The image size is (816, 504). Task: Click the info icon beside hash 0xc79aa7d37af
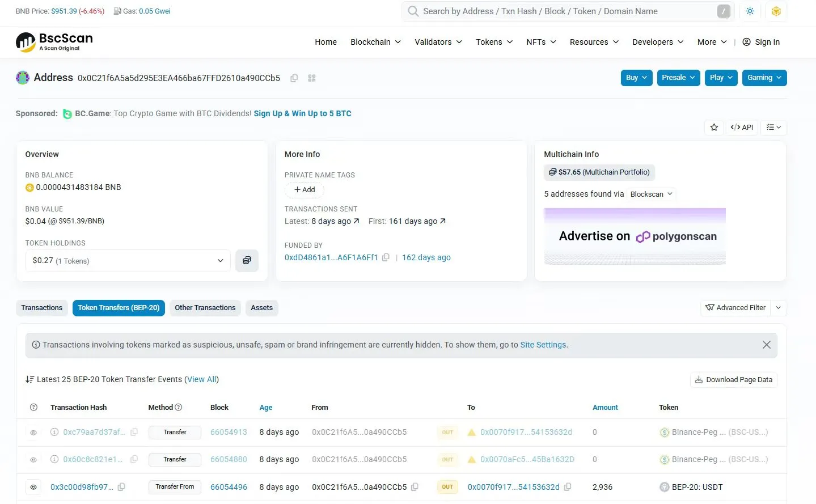tap(54, 432)
